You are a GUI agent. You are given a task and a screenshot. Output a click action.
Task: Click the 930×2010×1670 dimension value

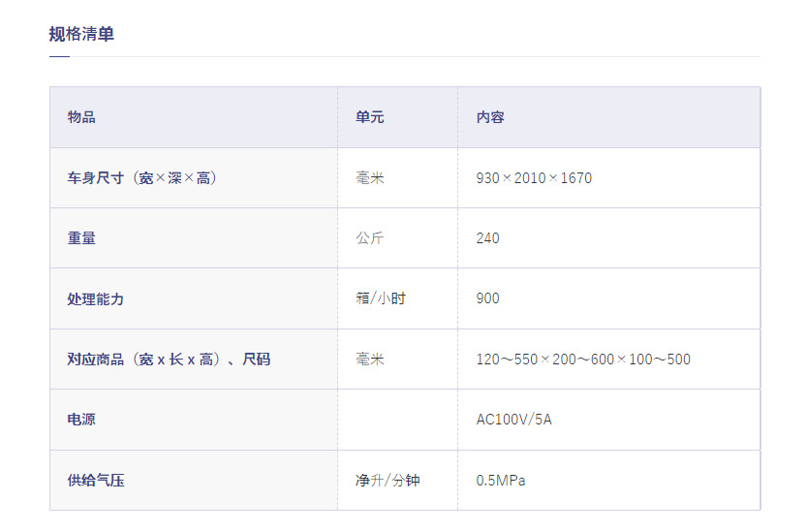(x=534, y=178)
